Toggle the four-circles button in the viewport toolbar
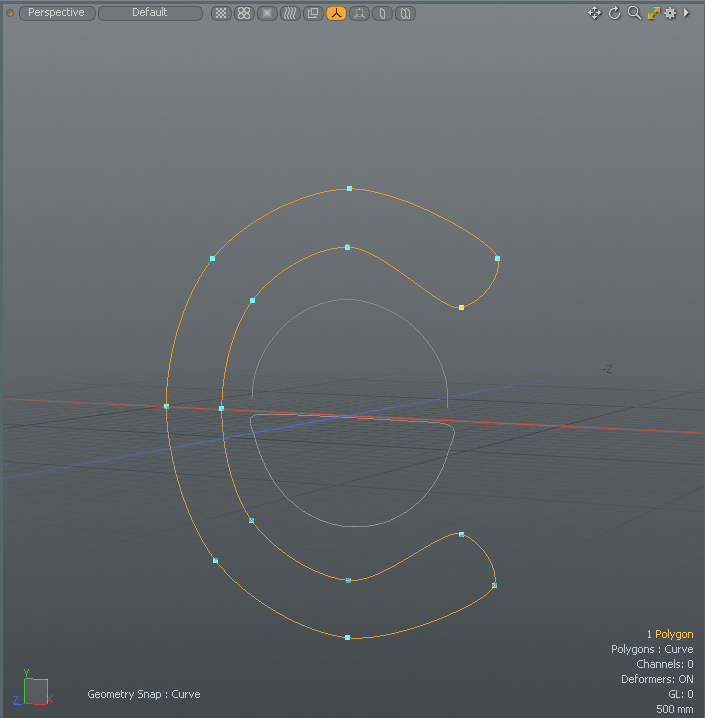The image size is (705, 718). tap(244, 13)
